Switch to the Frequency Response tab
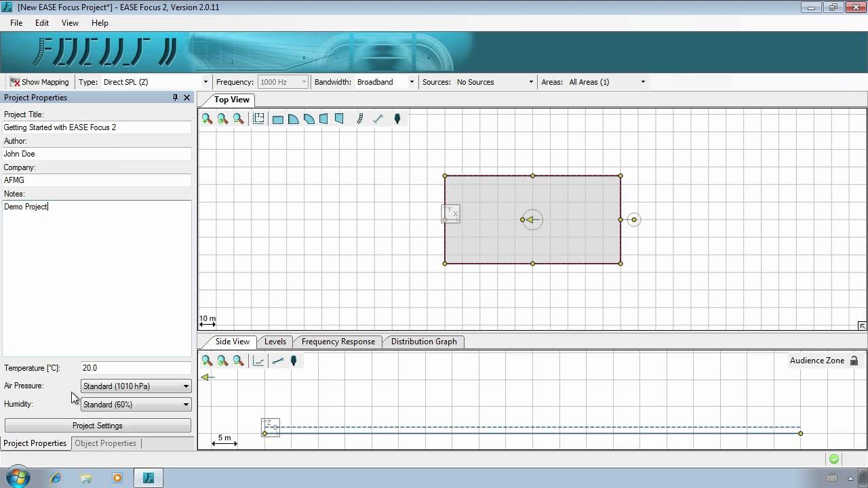 point(338,342)
